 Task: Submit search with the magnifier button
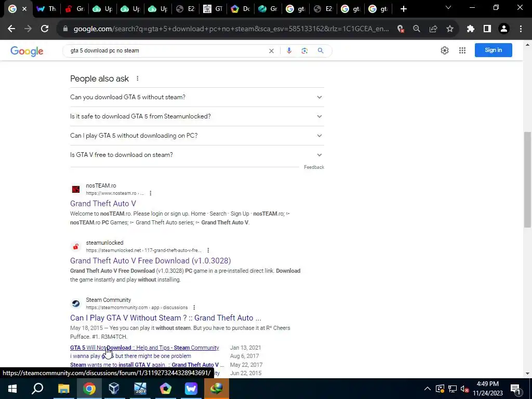(321, 50)
